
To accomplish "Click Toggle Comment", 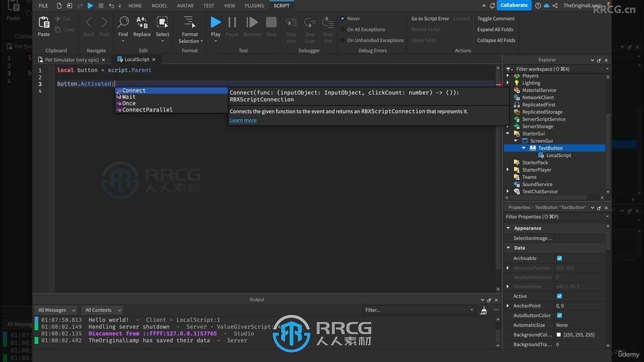I will [496, 19].
